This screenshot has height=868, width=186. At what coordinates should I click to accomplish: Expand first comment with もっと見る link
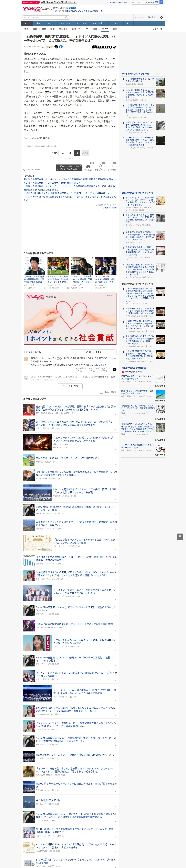tap(101, 365)
